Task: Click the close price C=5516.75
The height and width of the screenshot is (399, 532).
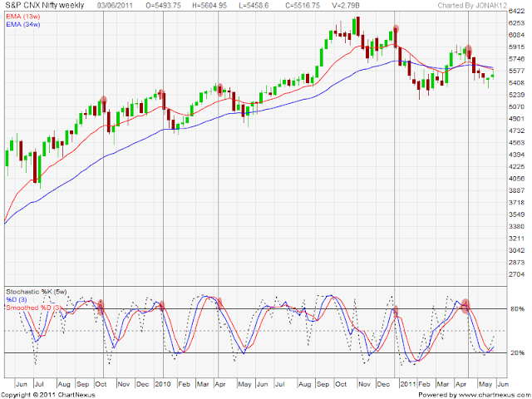Action: 304,6
